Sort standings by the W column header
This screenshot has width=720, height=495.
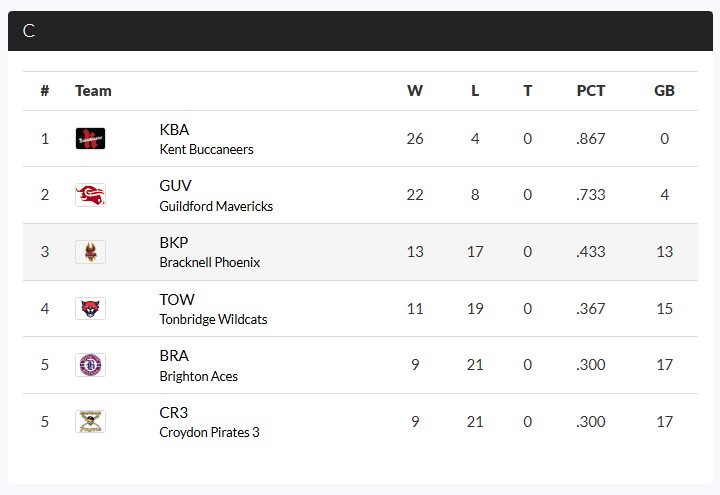(415, 91)
